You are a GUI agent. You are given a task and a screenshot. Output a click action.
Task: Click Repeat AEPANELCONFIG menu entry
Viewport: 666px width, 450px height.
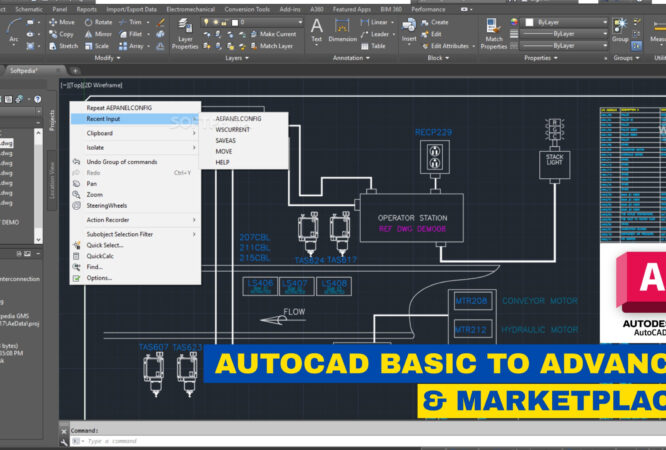click(135, 108)
